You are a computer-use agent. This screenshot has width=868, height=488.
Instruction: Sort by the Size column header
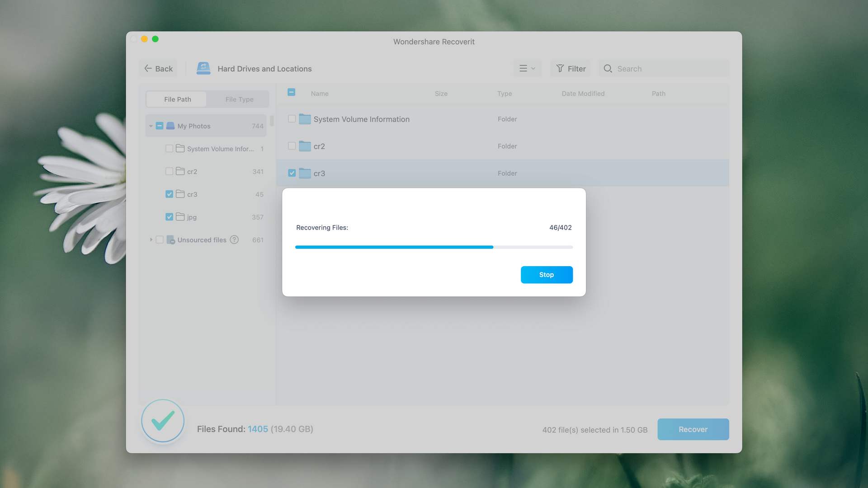pos(441,94)
